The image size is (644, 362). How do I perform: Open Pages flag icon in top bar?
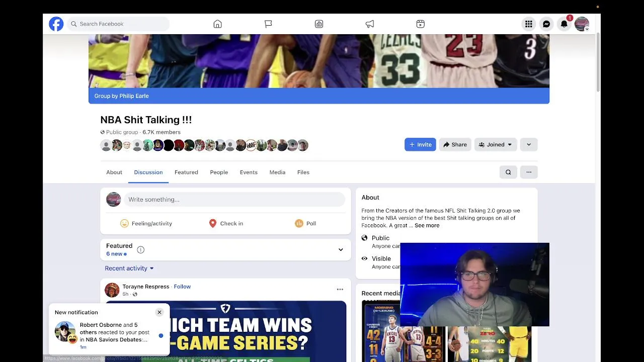point(268,24)
